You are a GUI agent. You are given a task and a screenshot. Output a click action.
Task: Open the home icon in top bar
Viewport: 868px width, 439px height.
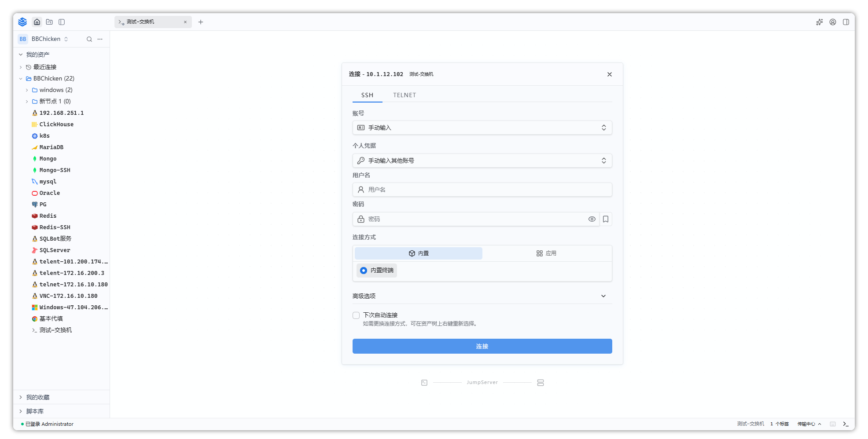(37, 22)
